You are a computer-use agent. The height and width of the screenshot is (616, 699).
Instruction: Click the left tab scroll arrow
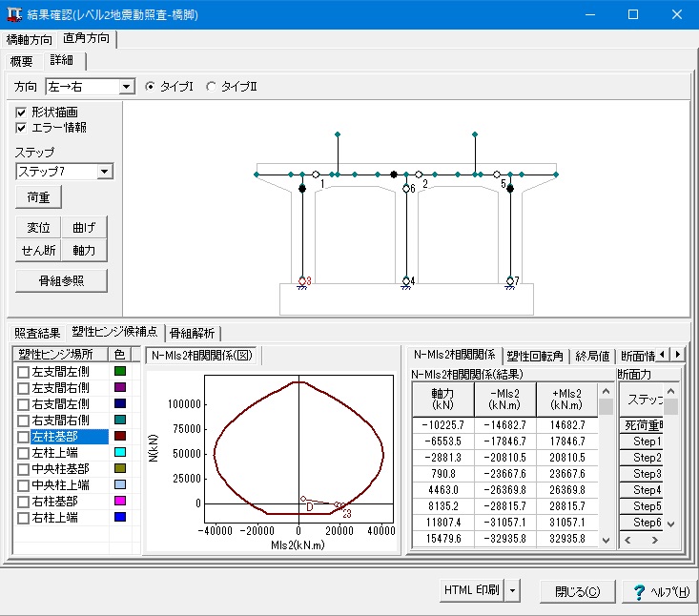point(663,355)
